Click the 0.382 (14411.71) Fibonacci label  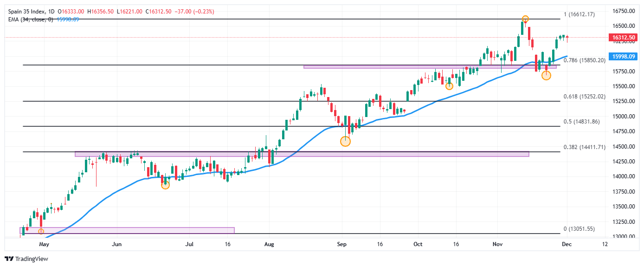pyautogui.click(x=584, y=147)
